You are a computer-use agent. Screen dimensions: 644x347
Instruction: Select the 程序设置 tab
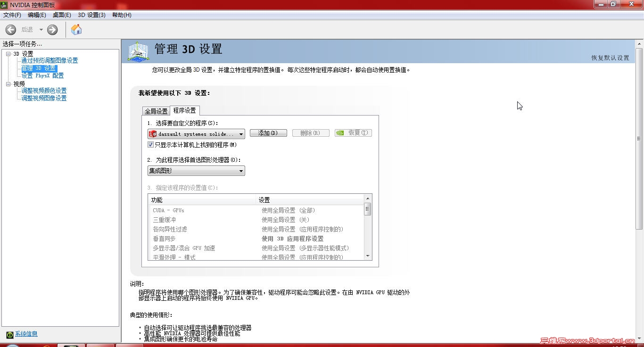[184, 110]
